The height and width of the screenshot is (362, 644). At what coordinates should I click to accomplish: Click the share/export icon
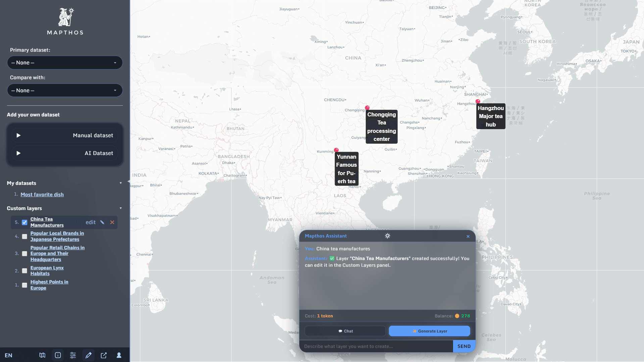click(104, 355)
